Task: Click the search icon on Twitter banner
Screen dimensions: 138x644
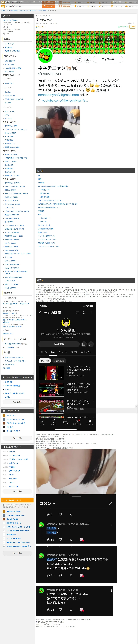Action: coord(109,39)
